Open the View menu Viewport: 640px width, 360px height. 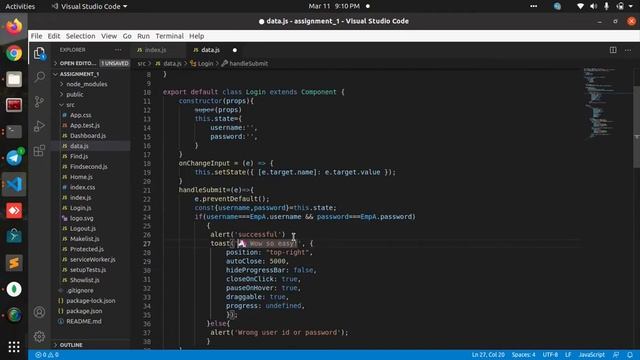pos(109,36)
